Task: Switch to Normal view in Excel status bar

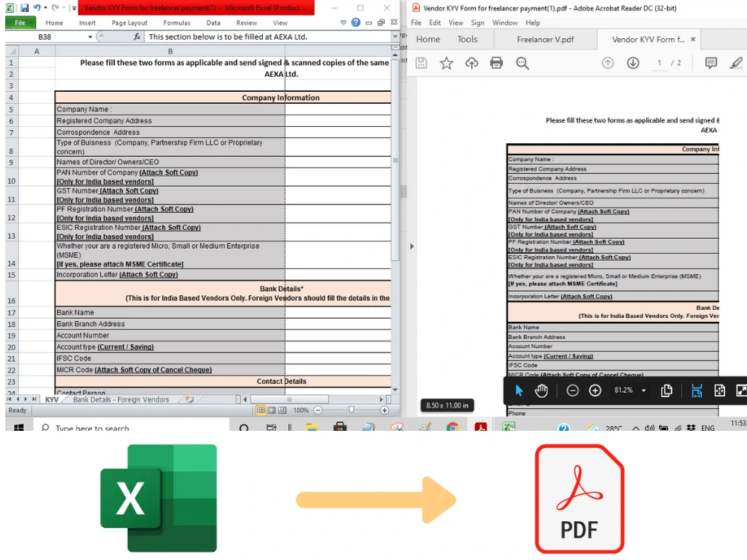Action: pos(261,410)
